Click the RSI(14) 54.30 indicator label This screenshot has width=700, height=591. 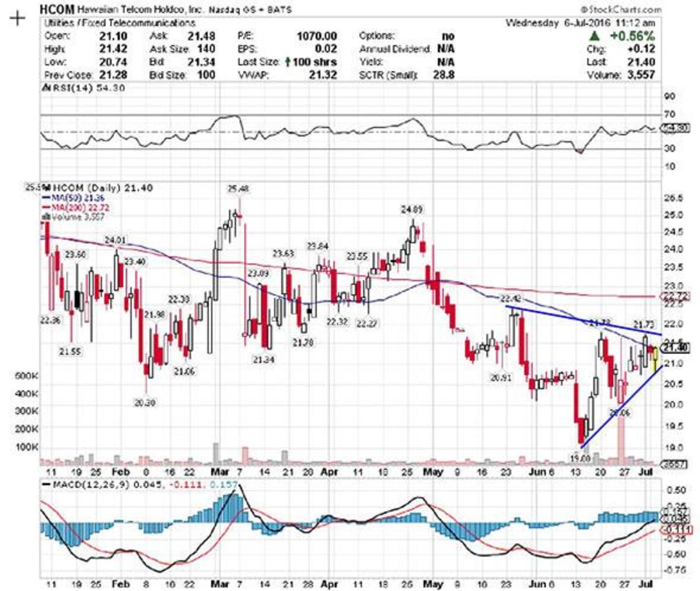[85, 88]
